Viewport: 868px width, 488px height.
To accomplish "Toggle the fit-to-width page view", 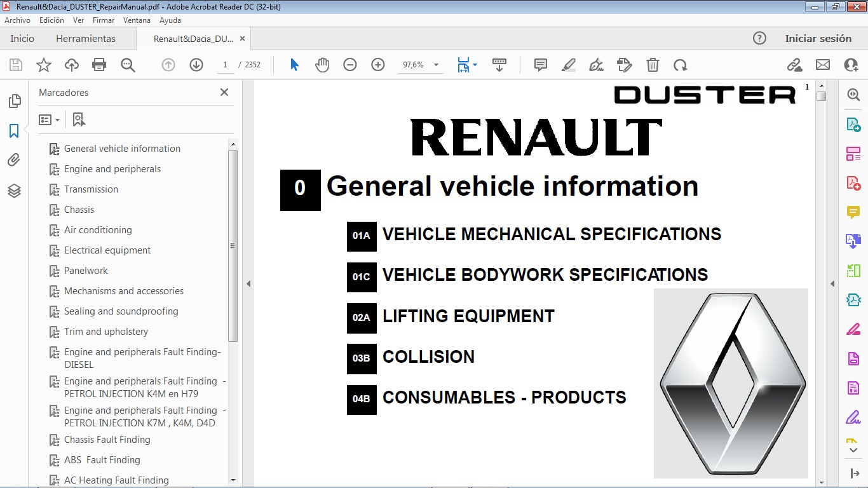I will click(465, 64).
